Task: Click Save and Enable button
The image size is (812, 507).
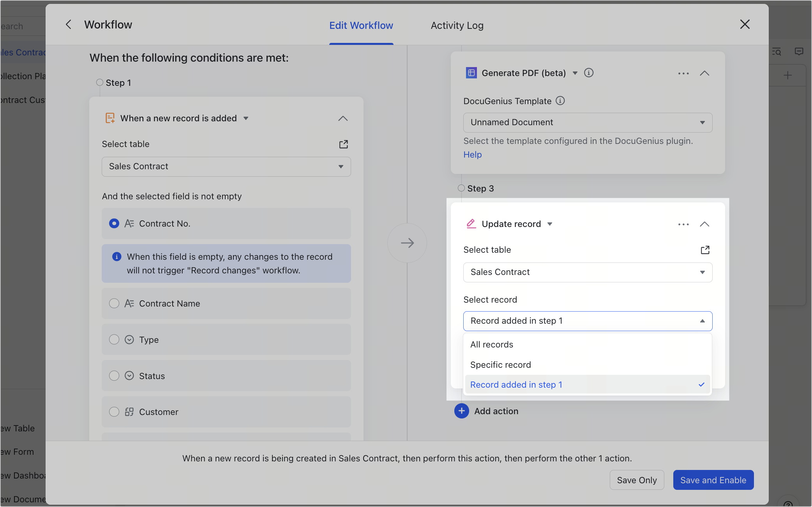Action: [713, 480]
